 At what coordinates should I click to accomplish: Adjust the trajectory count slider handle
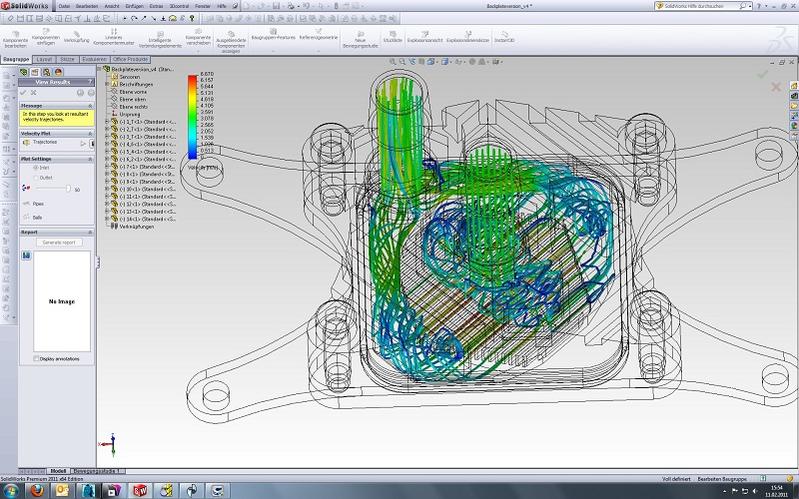point(68,189)
